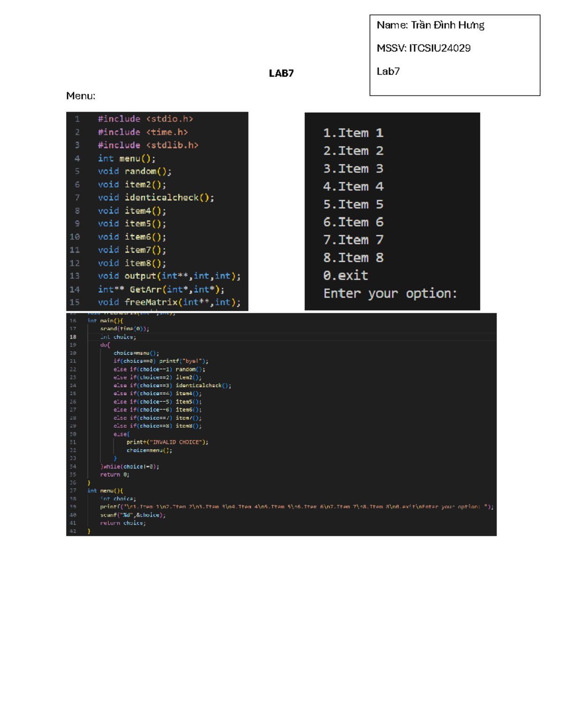
Task: Click line 8 prototype "void item4();"
Action: 132,211
